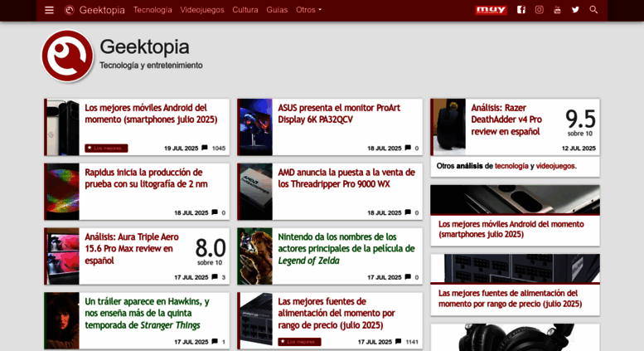Viewport: 644px width, 351px height.
Task: Click sidebar Android phone banner image
Action: tap(515, 199)
